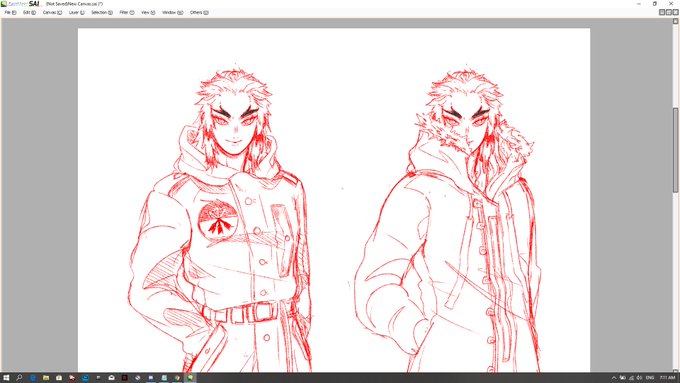Open the Canvas menu

52,13
